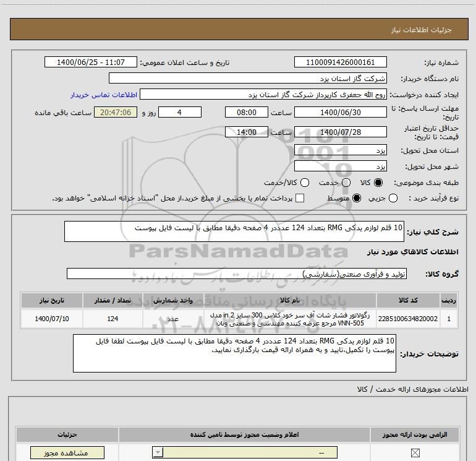The image size is (476, 461).
Task: Click the product name cell with VNN-505
Action: (x=289, y=319)
